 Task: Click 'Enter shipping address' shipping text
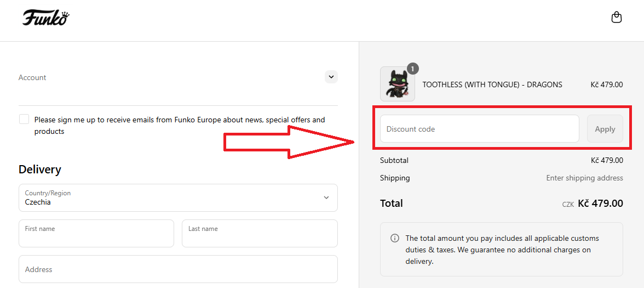point(584,178)
